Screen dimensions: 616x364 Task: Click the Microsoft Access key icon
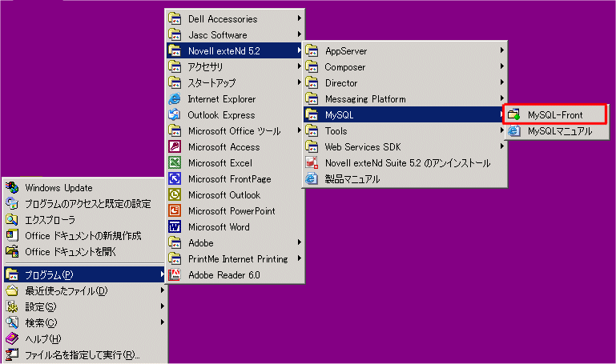point(175,146)
